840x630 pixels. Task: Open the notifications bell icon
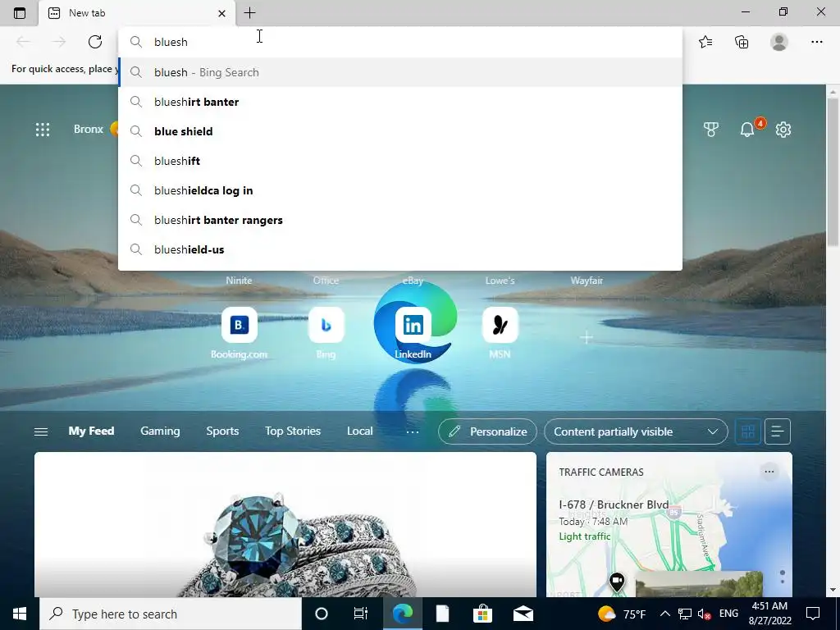click(x=747, y=130)
